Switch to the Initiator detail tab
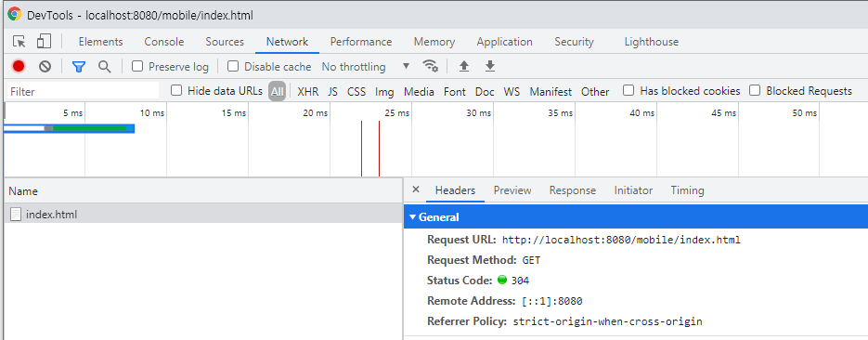Image resolution: width=868 pixels, height=340 pixels. pos(633,190)
